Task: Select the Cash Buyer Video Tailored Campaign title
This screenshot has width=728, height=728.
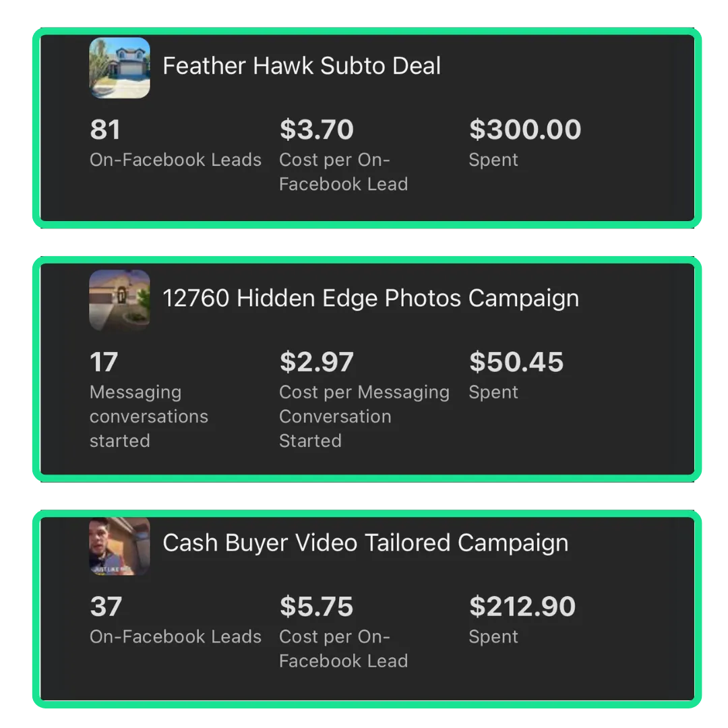Action: click(x=365, y=543)
